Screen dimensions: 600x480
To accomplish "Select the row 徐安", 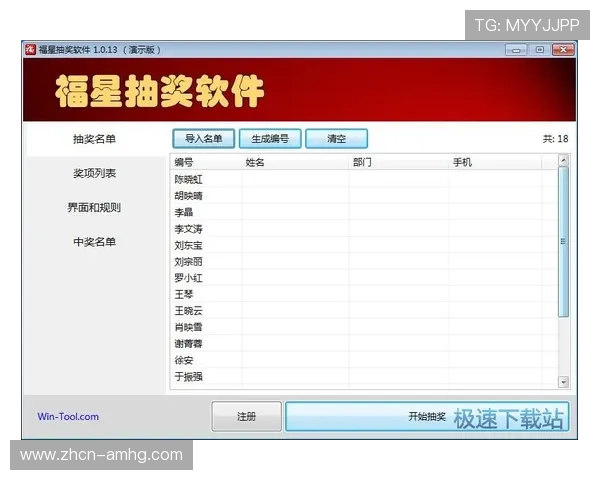I will pyautogui.click(x=364, y=360).
